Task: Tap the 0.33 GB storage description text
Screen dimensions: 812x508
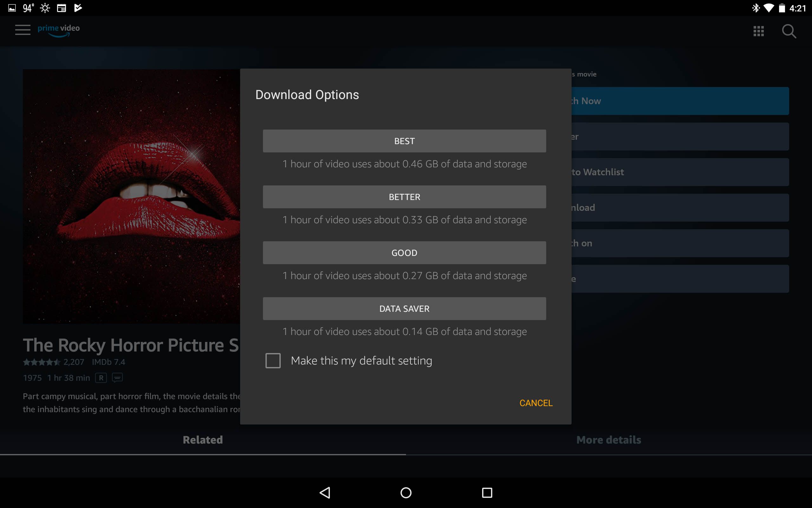Action: click(404, 220)
